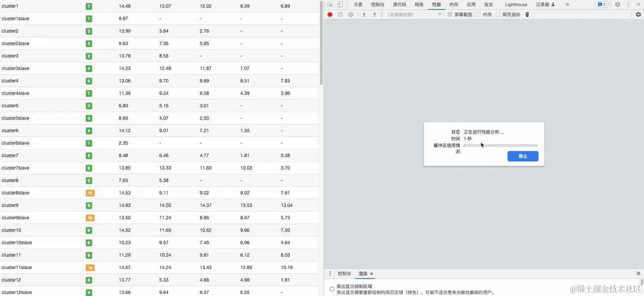
Task: Click the red record performance button
Action: click(329, 14)
